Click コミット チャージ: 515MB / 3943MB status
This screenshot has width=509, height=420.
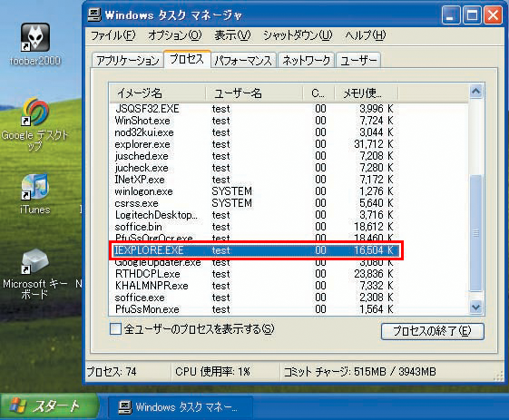coord(359,371)
